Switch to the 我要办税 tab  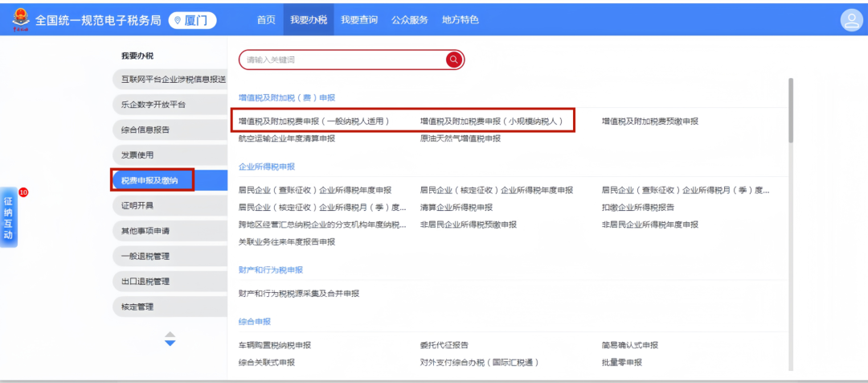click(x=309, y=20)
